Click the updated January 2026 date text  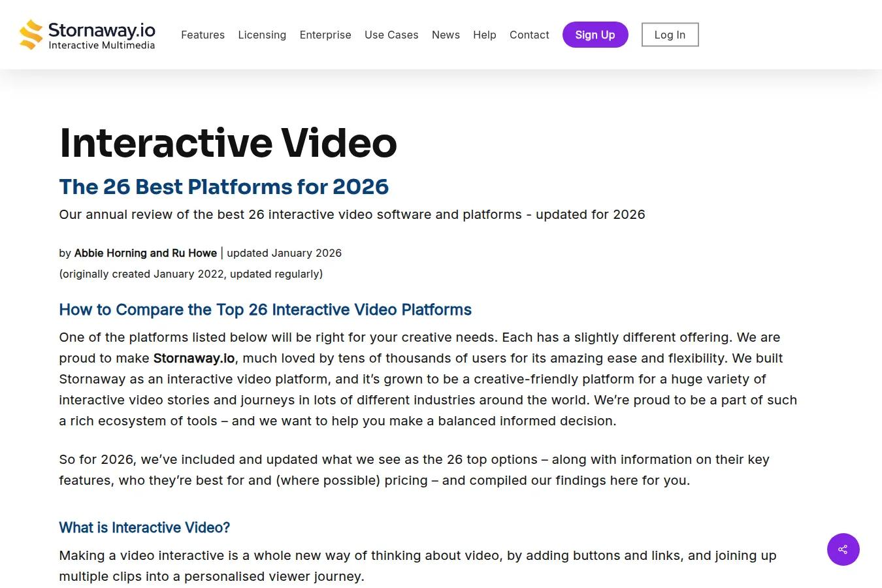[284, 253]
